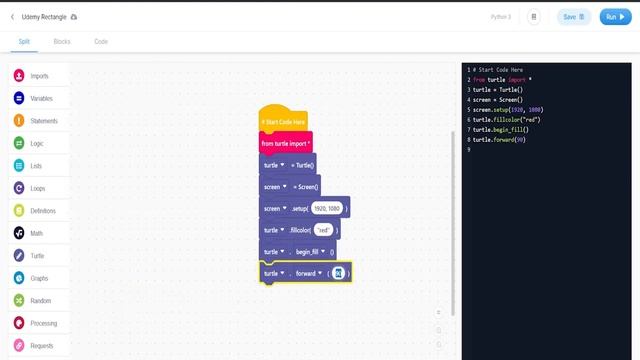Edit the 1920, 1080 setup value field
The image size is (640, 360).
click(x=327, y=209)
